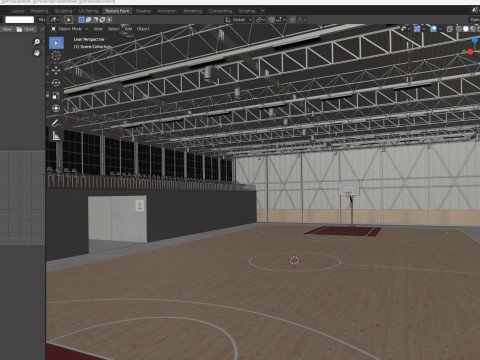This screenshot has width=480, height=360.
Task: Click the subtract selection mode icon
Action: (95, 20)
